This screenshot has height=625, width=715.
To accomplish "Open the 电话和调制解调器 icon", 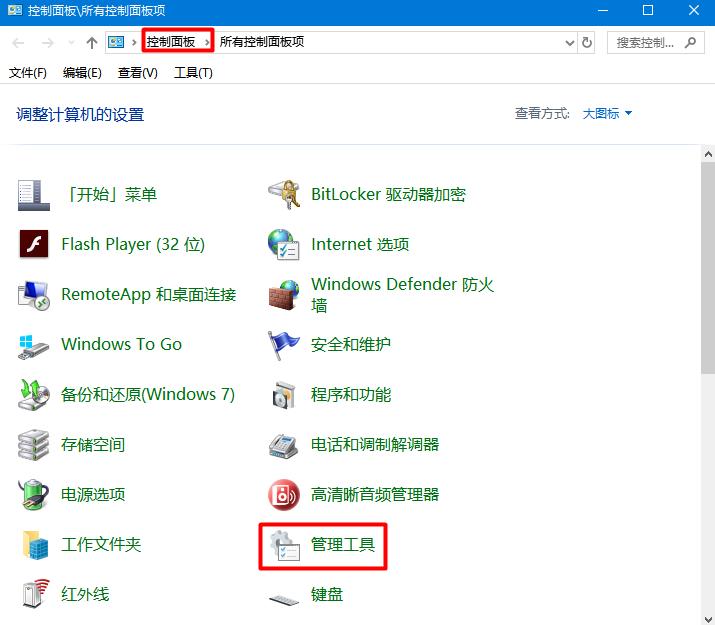I will click(284, 444).
